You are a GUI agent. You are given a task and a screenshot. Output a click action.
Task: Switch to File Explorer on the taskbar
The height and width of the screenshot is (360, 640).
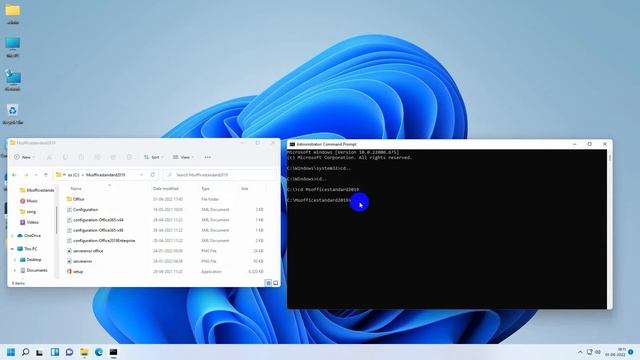point(84,352)
